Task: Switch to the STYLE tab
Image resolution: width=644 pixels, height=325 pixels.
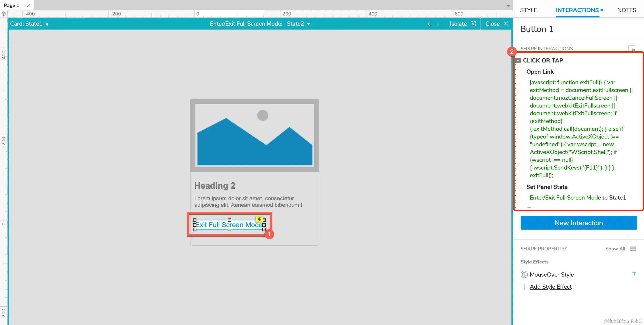Action: [x=529, y=10]
